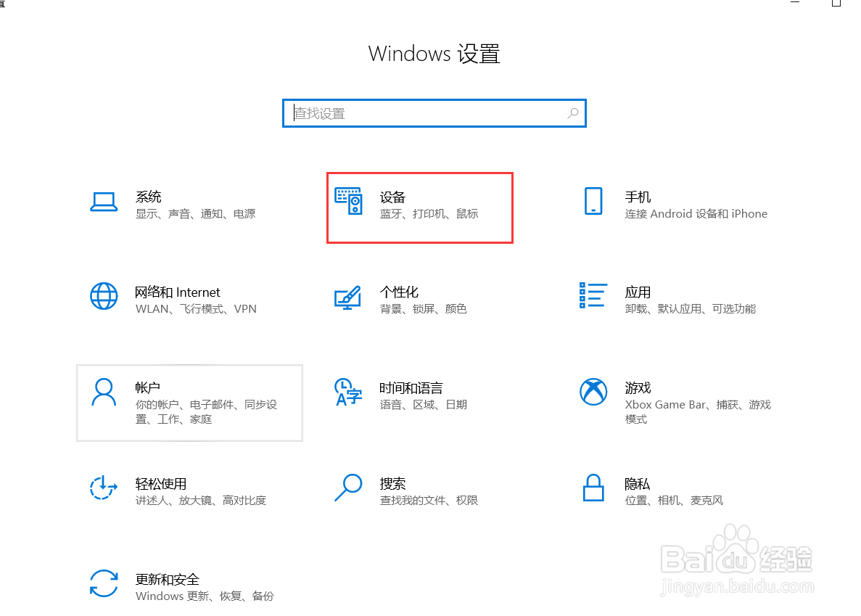
Task: Maximize the Settings window
Action: point(836,3)
